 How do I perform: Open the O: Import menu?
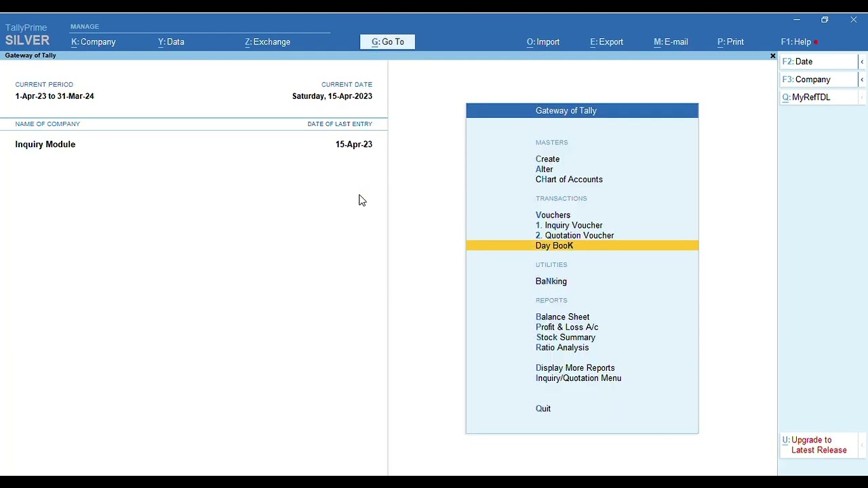pyautogui.click(x=543, y=42)
